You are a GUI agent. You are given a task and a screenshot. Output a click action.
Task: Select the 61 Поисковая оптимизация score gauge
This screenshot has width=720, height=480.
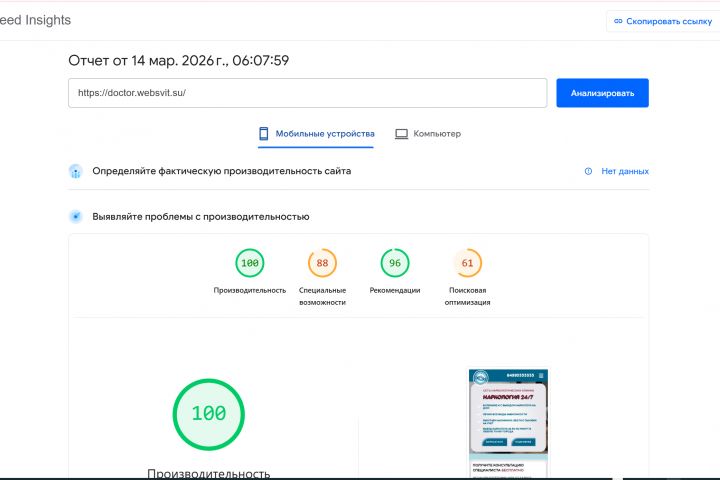coord(467,263)
